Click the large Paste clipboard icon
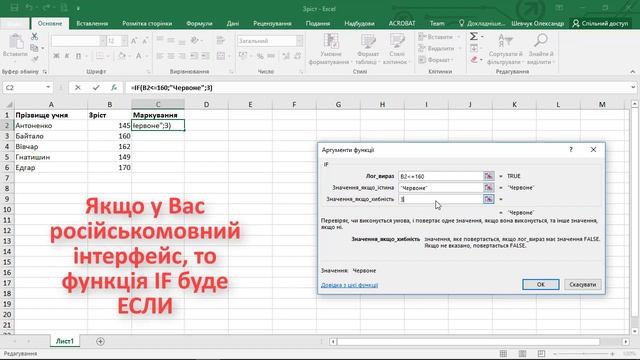Screen dimensions: 640x360 tap(16, 42)
